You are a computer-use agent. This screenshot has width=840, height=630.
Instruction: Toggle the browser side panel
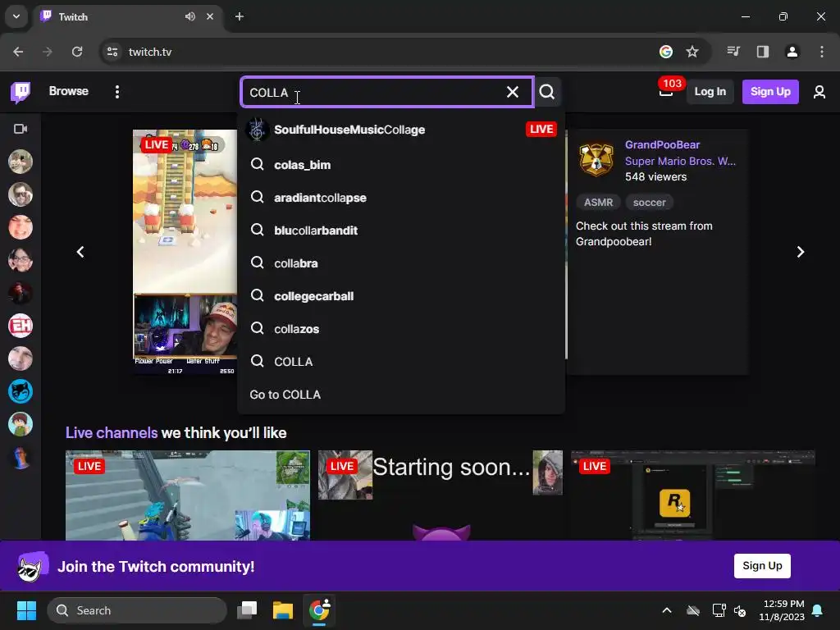[x=763, y=52]
